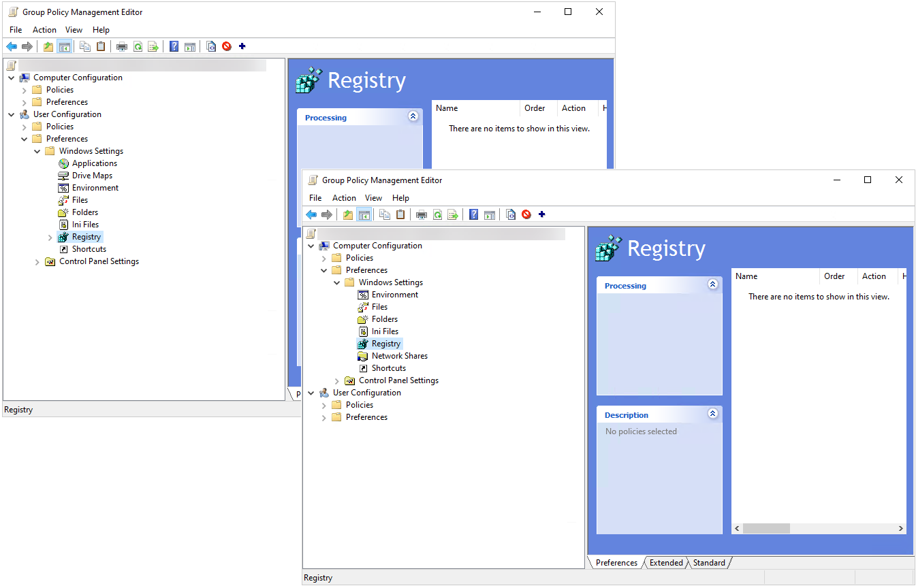The image size is (916, 588).
Task: Open the Action menu in the front window
Action: pos(344,198)
